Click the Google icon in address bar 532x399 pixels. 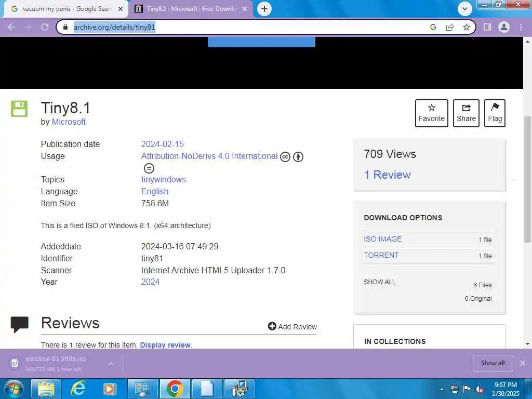(433, 27)
